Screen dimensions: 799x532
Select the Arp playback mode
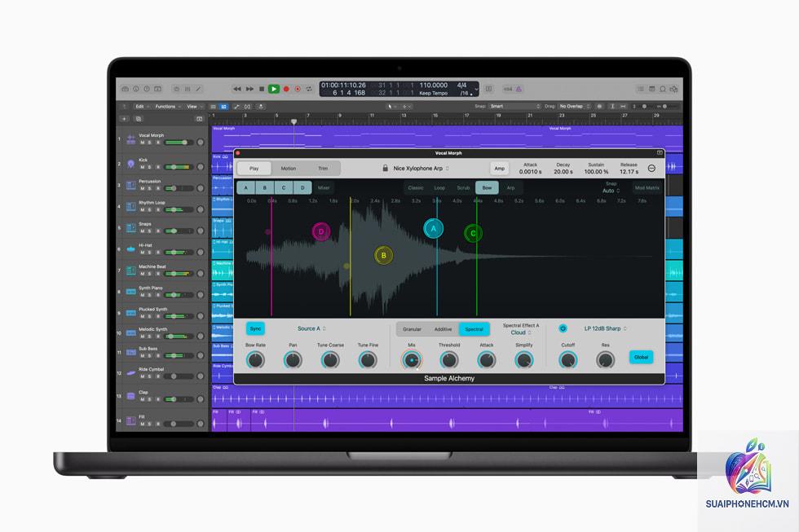[x=510, y=188]
